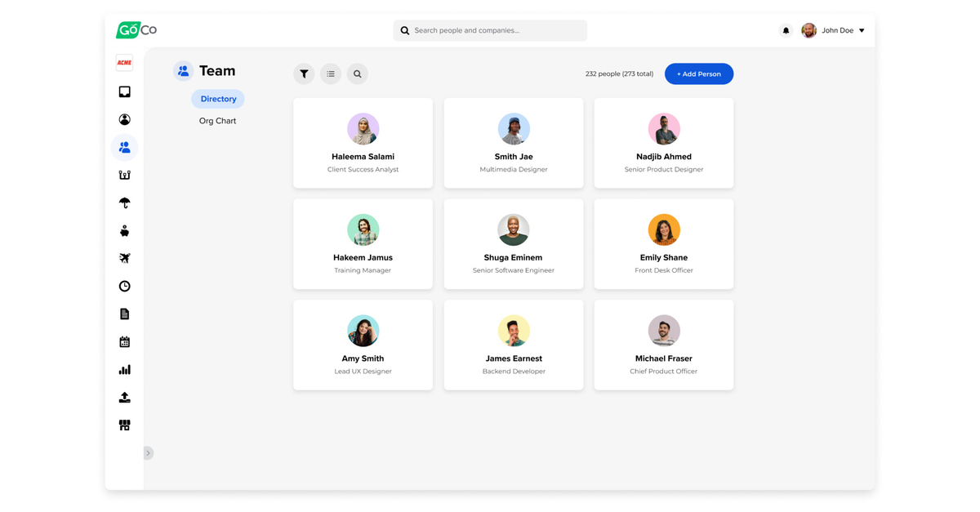This screenshot has height=512, width=980.
Task: Select the documents icon in sidebar
Action: click(124, 313)
